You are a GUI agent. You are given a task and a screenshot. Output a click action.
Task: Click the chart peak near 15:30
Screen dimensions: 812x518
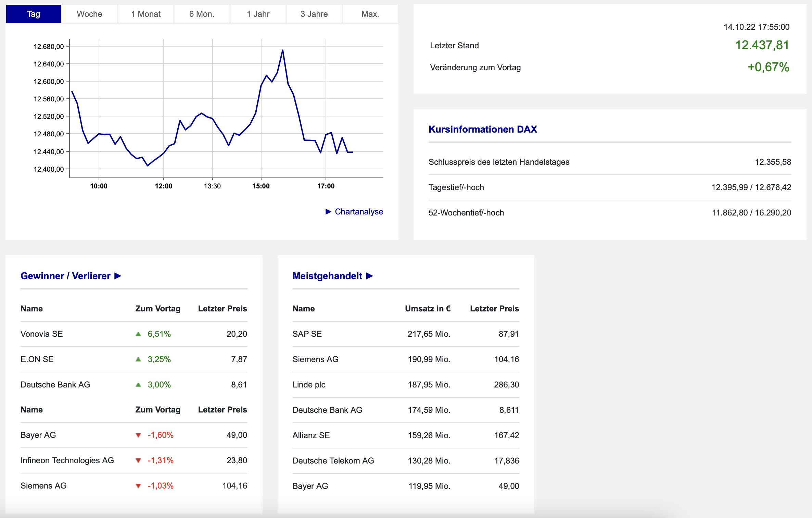click(283, 50)
